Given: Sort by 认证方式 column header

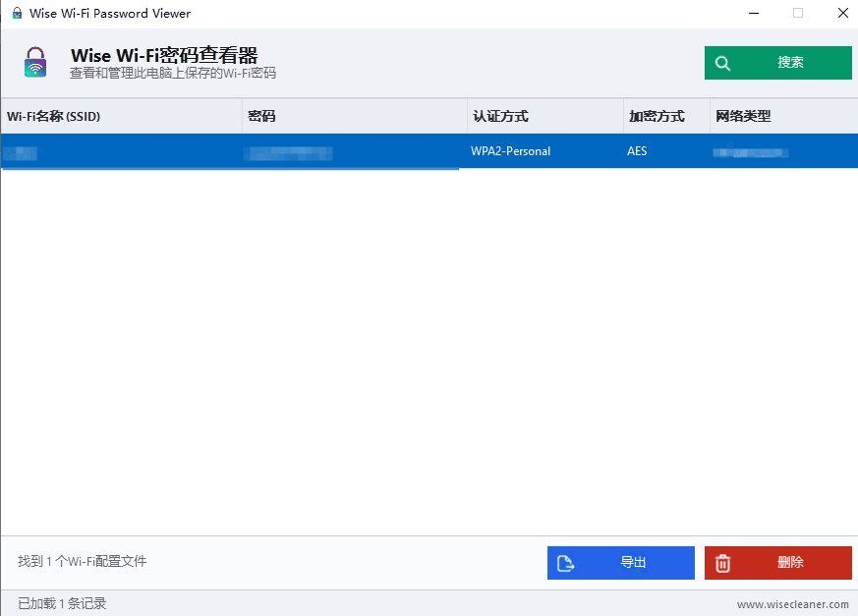Looking at the screenshot, I should [x=545, y=116].
